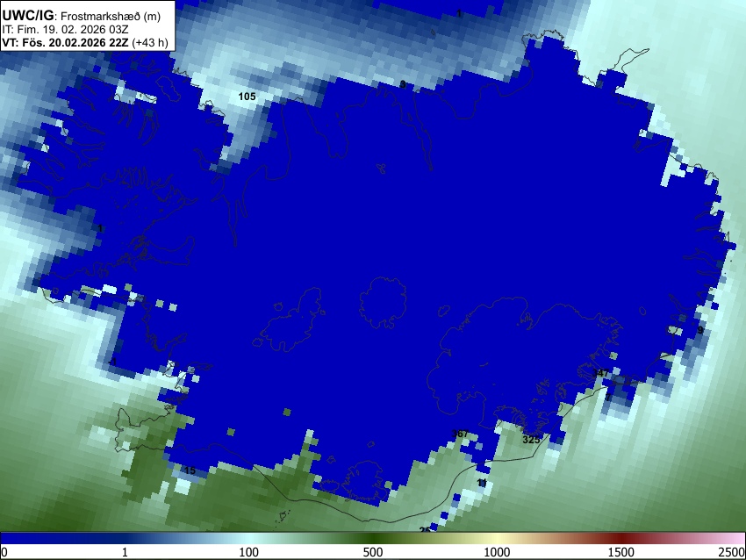Image resolution: width=746 pixels, height=560 pixels.
Task: Click the color scale tick label '0'
Action: click(4, 552)
